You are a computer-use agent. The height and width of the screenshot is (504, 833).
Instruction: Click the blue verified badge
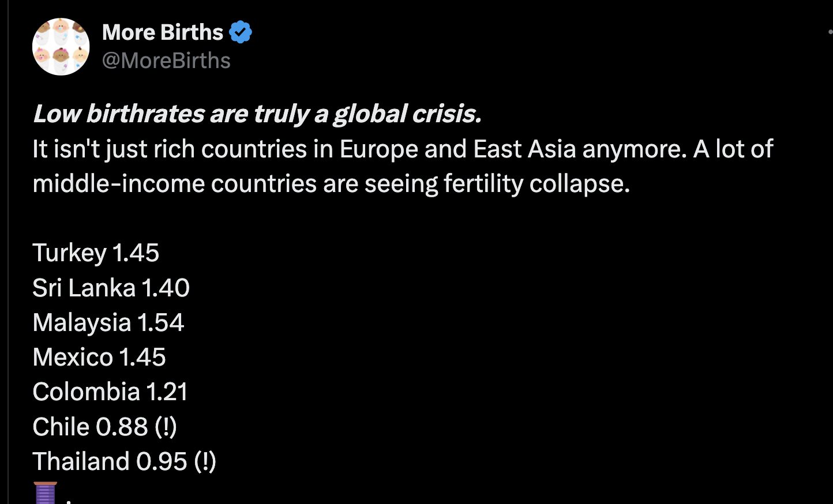pos(241,32)
